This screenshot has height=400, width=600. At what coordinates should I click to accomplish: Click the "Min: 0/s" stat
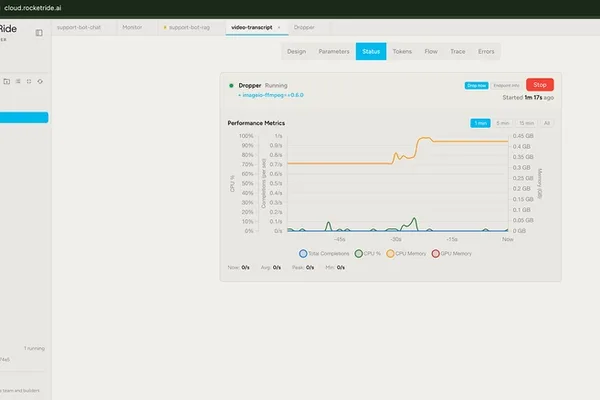(x=335, y=268)
